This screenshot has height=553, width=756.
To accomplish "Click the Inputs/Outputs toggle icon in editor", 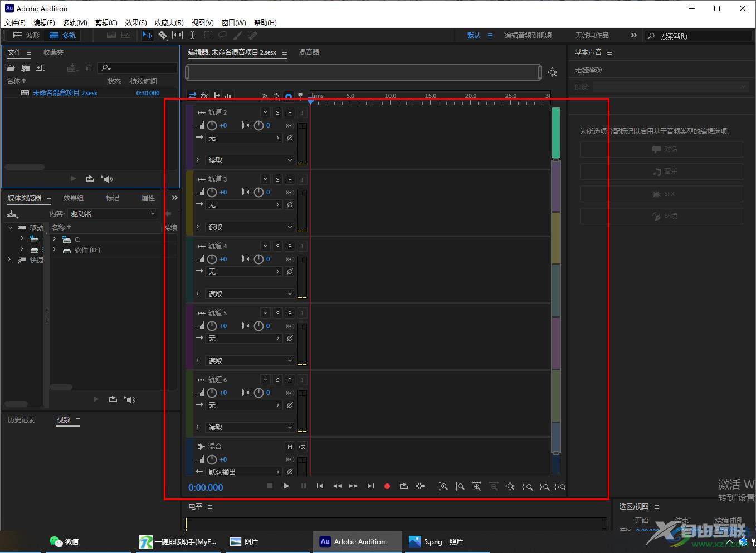I will coord(193,96).
